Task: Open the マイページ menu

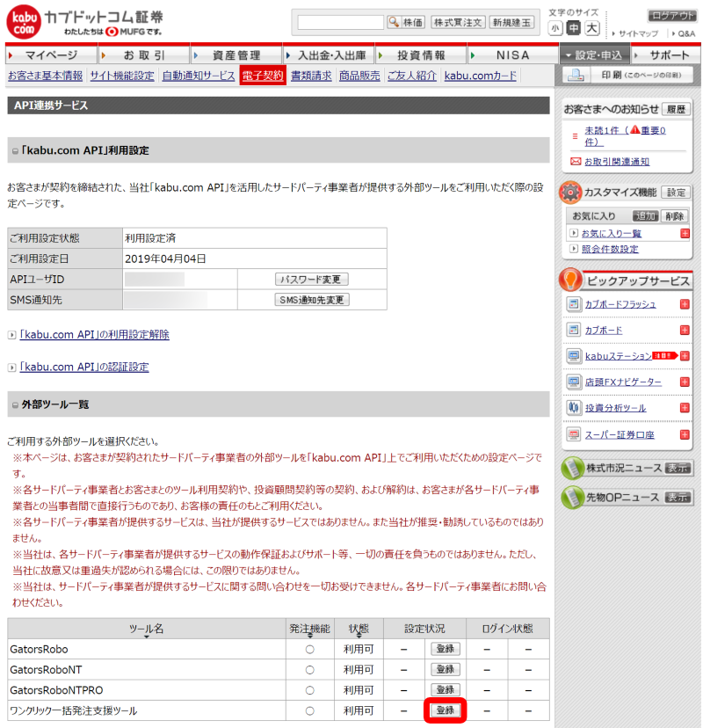Action: (x=51, y=55)
